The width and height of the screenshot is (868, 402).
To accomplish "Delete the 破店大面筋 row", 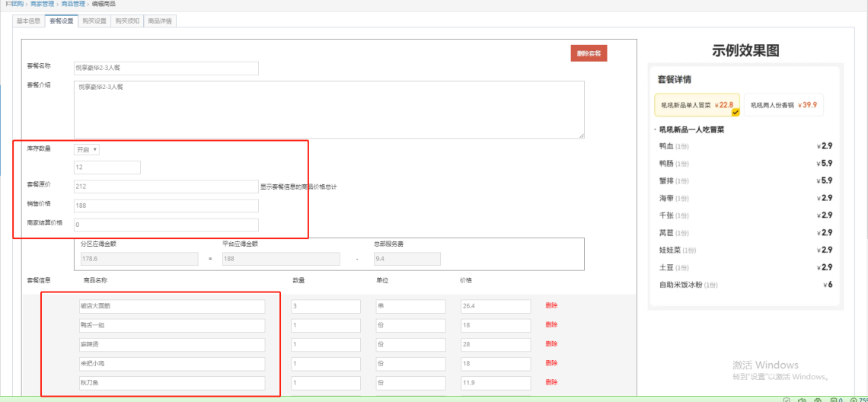I will [551, 306].
